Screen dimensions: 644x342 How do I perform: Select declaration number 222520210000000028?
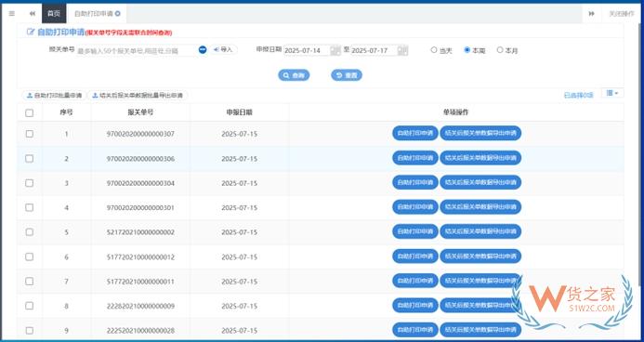(140, 331)
